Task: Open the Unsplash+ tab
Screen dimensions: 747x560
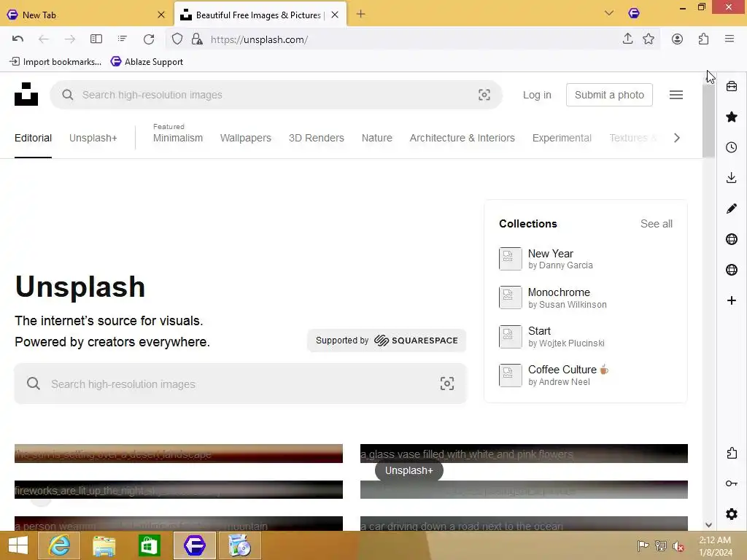Action: click(x=93, y=138)
